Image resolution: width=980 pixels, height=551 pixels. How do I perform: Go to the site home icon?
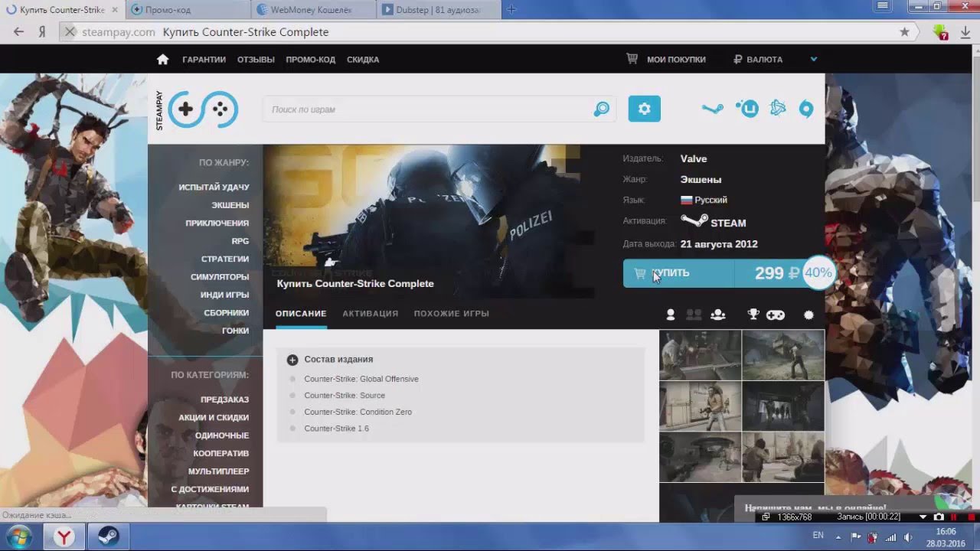162,60
